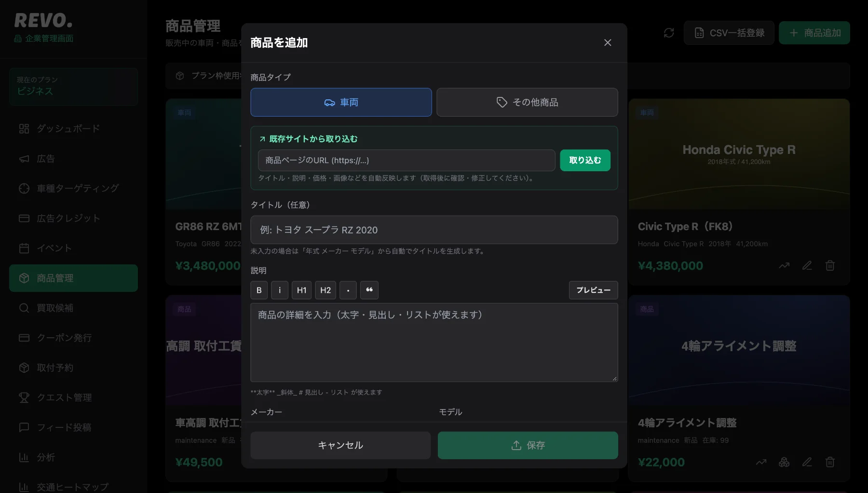The width and height of the screenshot is (868, 493).
Task: Click the 商品追加 button in the header
Action: [814, 33]
